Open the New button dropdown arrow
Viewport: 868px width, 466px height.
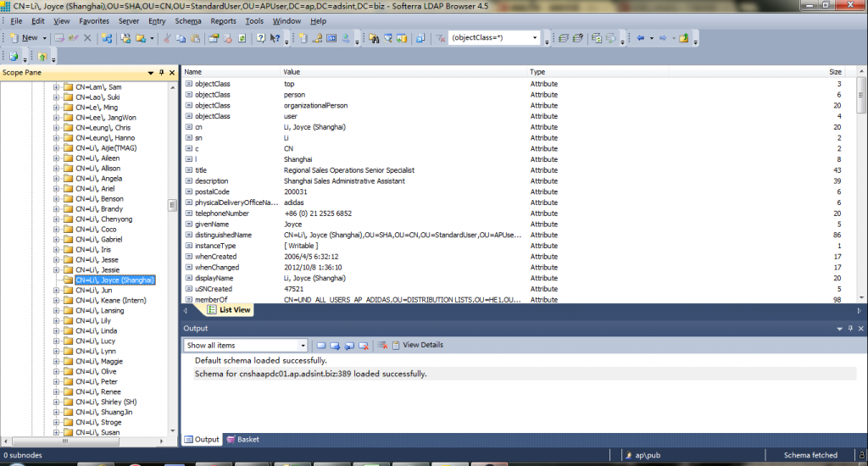44,38
